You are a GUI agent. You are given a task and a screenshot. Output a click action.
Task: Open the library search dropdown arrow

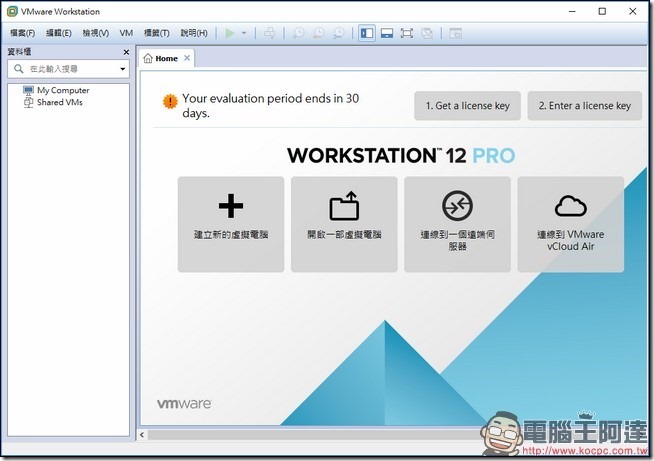(x=123, y=69)
